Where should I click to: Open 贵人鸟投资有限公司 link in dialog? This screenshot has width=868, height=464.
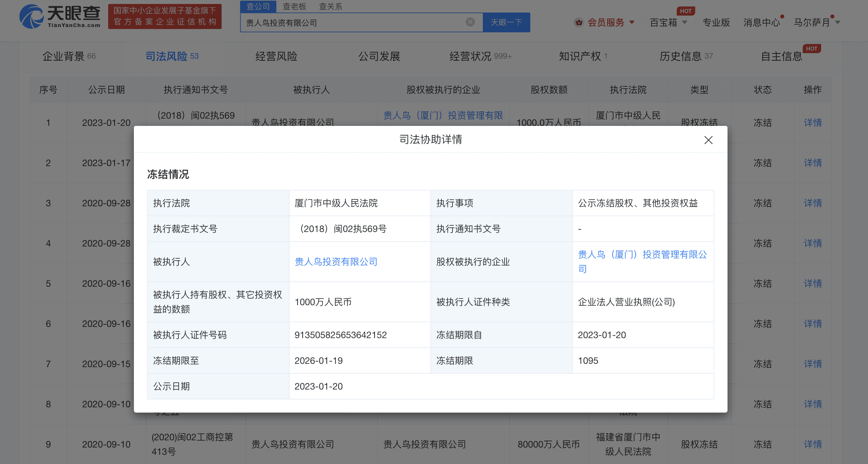pyautogui.click(x=336, y=262)
